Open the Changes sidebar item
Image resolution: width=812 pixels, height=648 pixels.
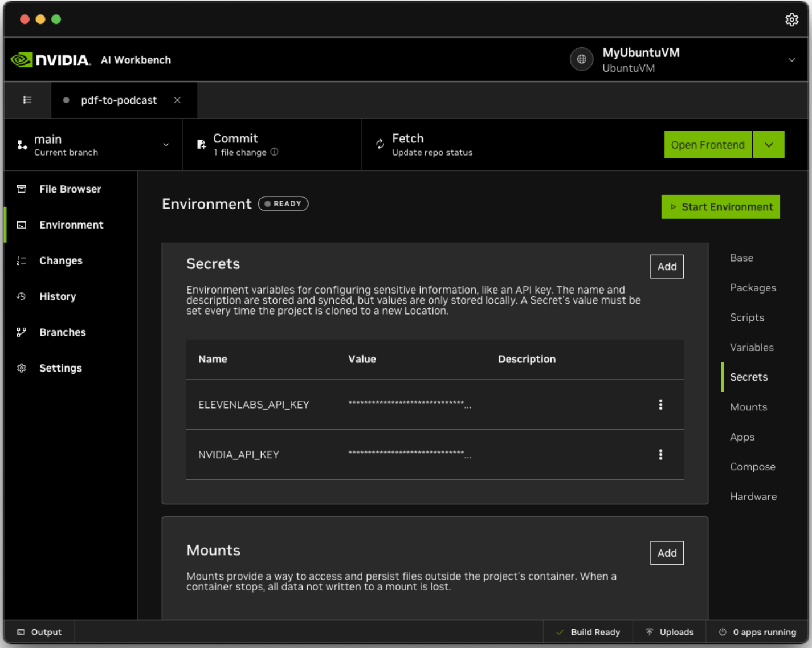click(x=60, y=261)
